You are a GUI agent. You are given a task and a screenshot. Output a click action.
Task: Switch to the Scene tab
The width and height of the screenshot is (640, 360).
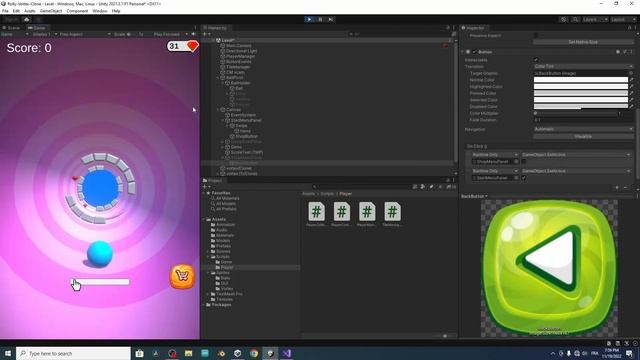[11, 28]
